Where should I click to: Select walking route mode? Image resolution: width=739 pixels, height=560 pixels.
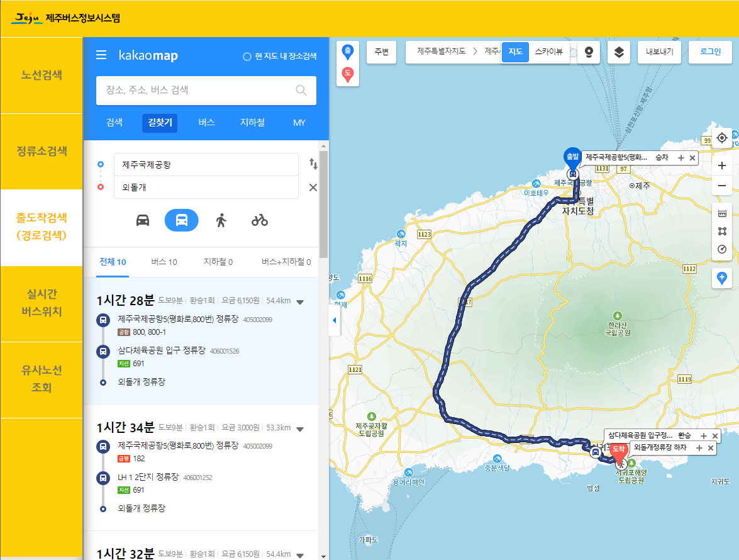click(x=221, y=220)
